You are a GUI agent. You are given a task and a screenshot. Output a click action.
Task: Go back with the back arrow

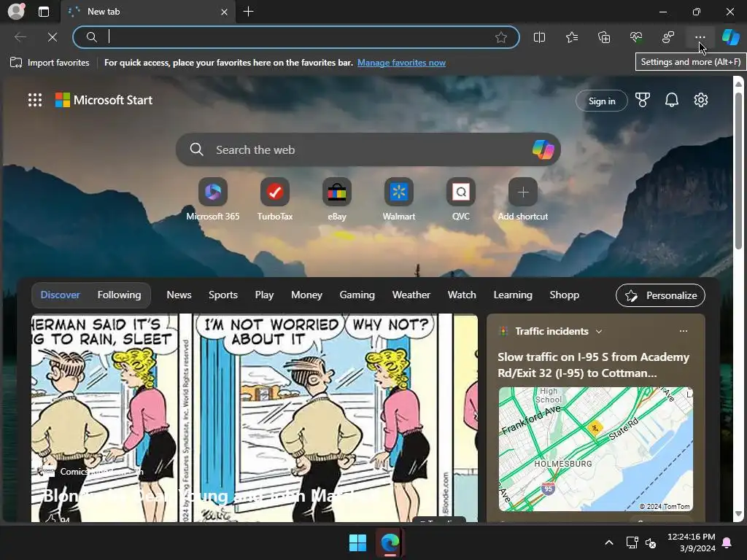pyautogui.click(x=20, y=37)
